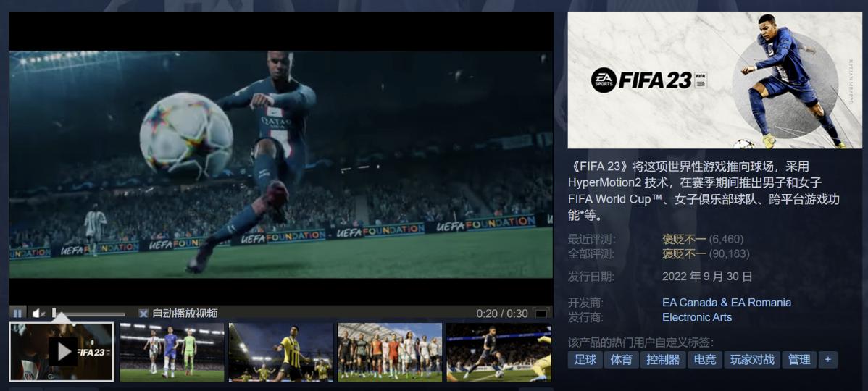The width and height of the screenshot is (868, 391).
Task: Adjust the trailer volume slider
Action: click(x=88, y=314)
